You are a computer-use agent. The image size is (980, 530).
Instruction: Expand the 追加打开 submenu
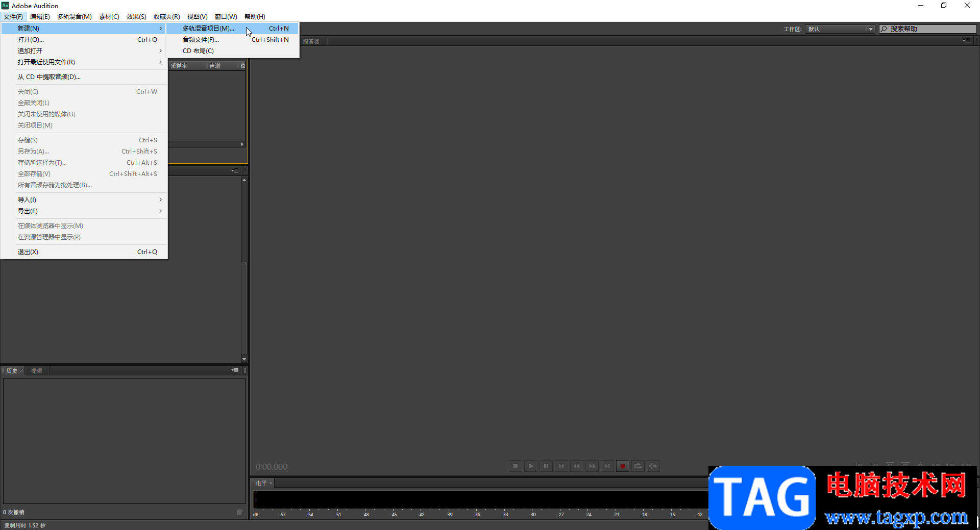coord(84,51)
